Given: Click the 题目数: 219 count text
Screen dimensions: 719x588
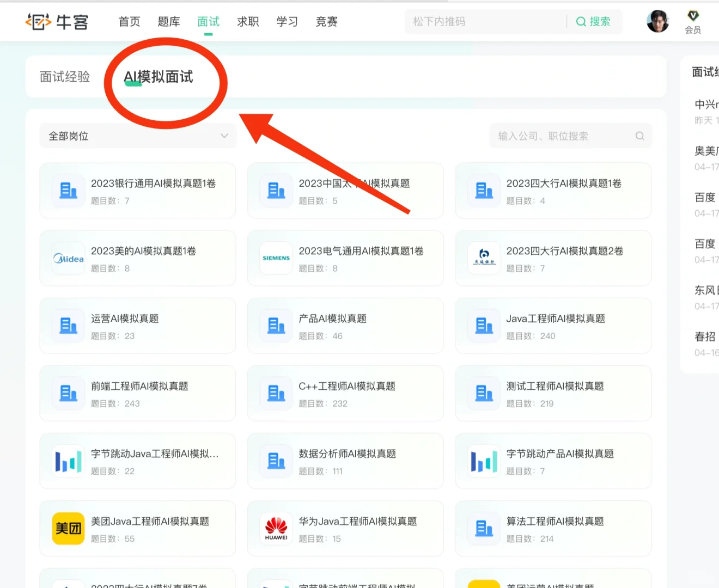Looking at the screenshot, I should [x=530, y=404].
